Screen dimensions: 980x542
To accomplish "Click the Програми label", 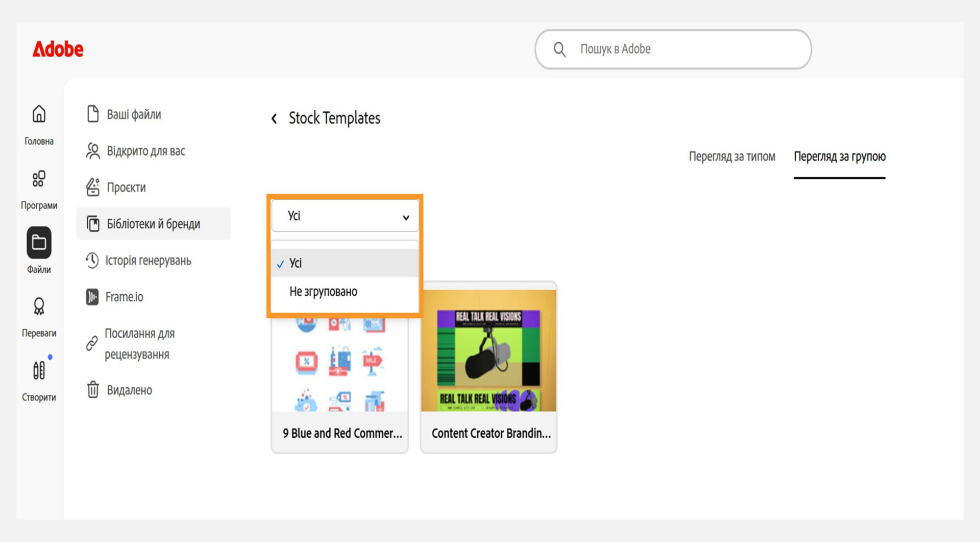I will point(39,205).
